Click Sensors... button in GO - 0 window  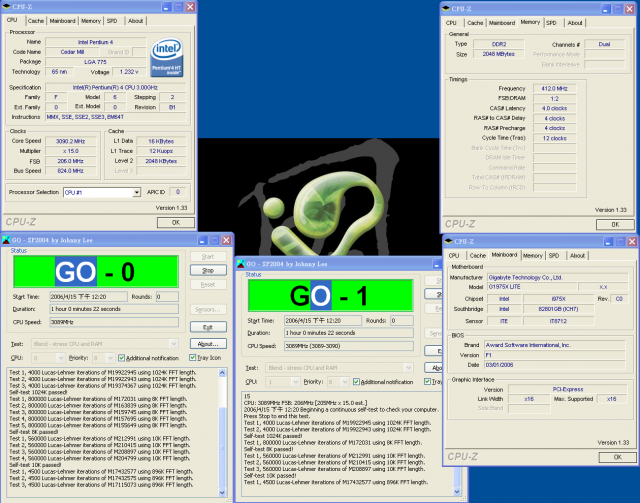click(x=208, y=309)
